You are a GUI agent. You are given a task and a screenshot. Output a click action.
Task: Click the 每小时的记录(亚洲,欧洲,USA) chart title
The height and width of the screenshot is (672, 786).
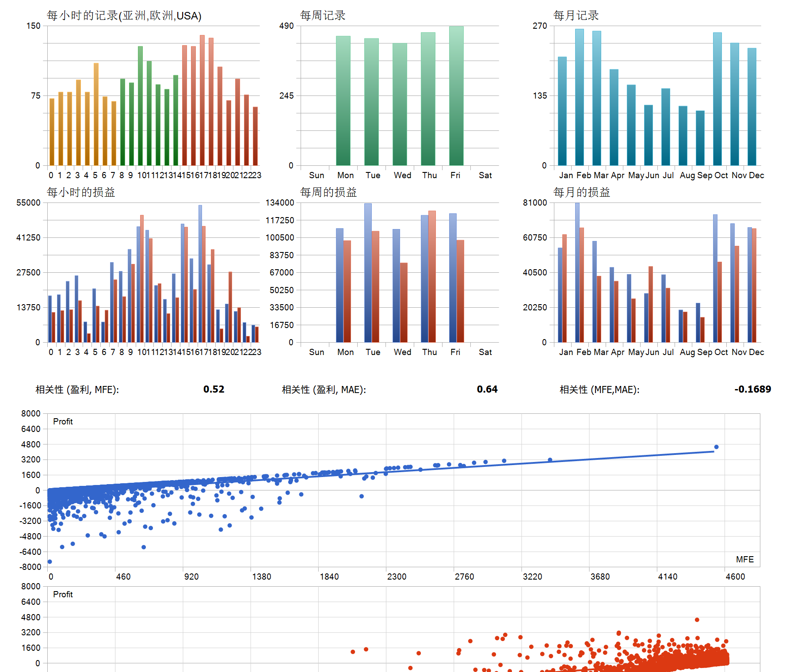click(x=124, y=16)
